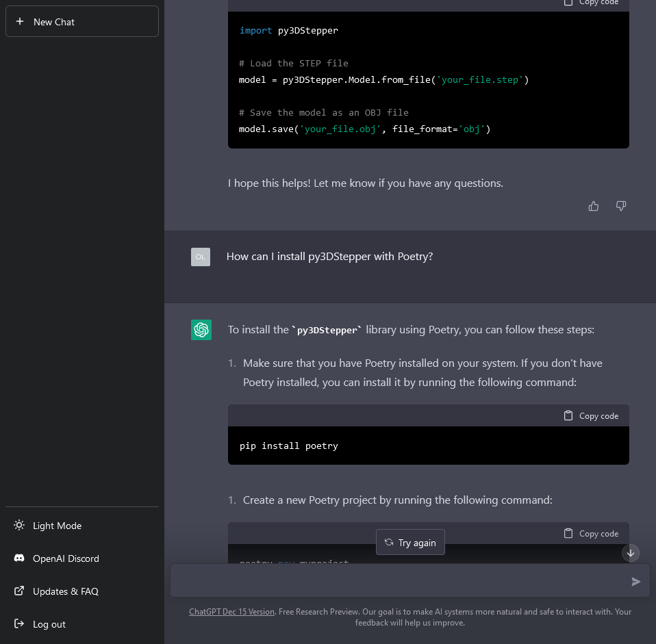656x644 pixels.
Task: Click the scroll to bottom arrow icon
Action: coord(631,552)
